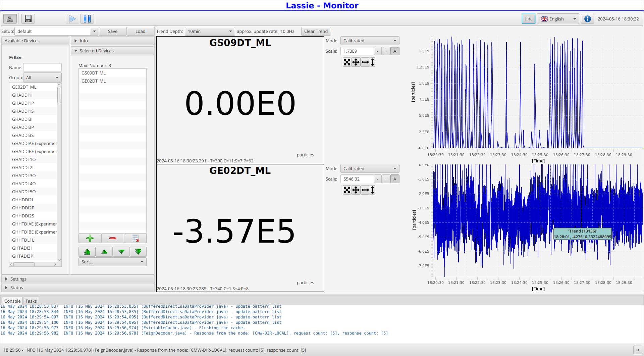Open the info icon in the toolbar

[587, 19]
